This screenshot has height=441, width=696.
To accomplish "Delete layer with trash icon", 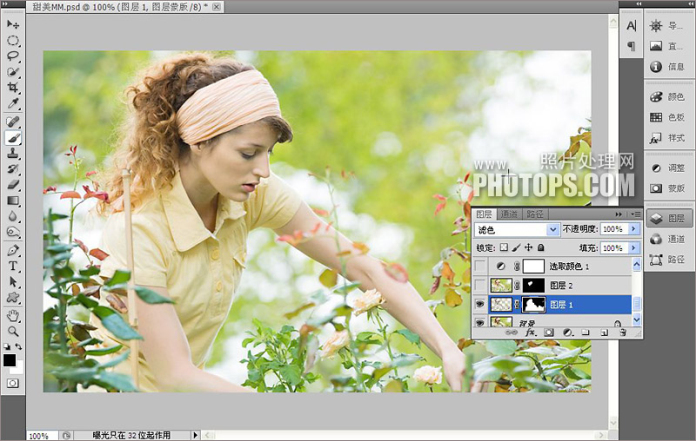I will pyautogui.click(x=621, y=332).
